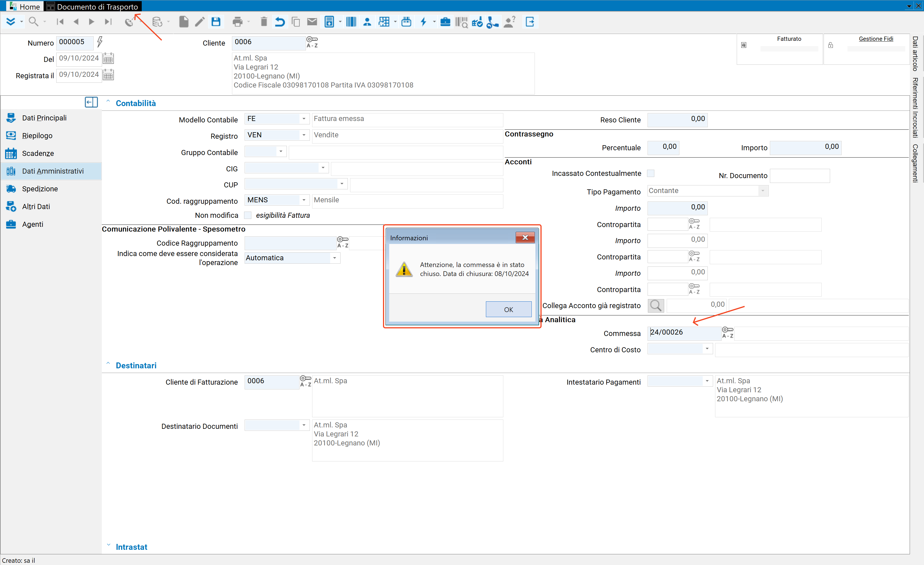The width and height of the screenshot is (924, 565).
Task: Open Agenti in sidebar
Action: pos(51,224)
